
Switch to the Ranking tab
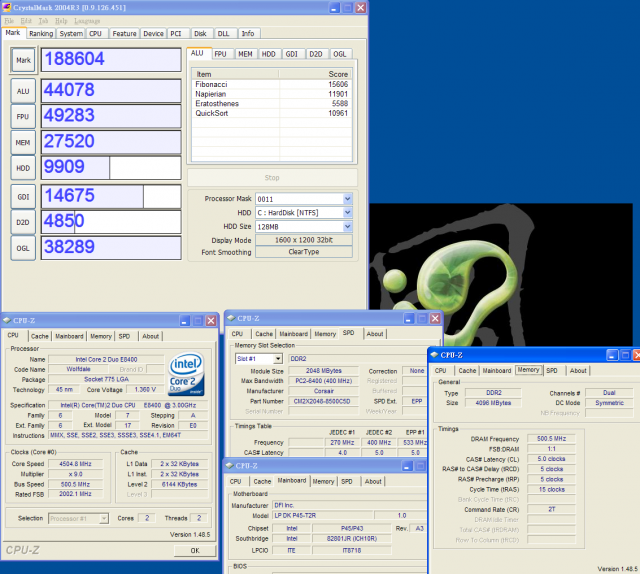[41, 33]
